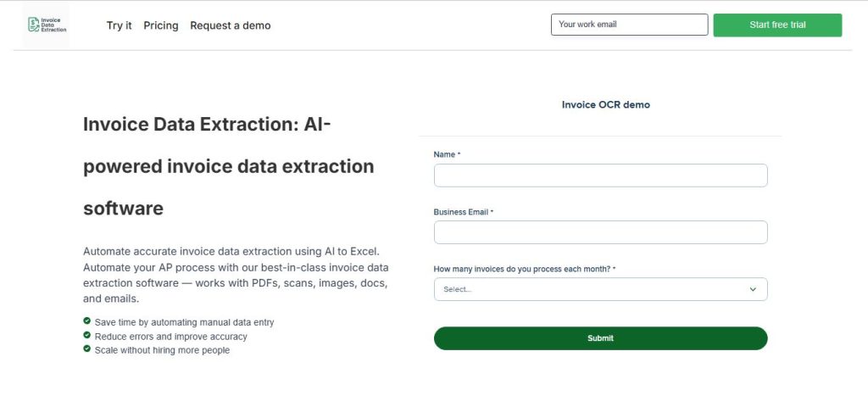Go to the Pricing nav item

tap(161, 25)
